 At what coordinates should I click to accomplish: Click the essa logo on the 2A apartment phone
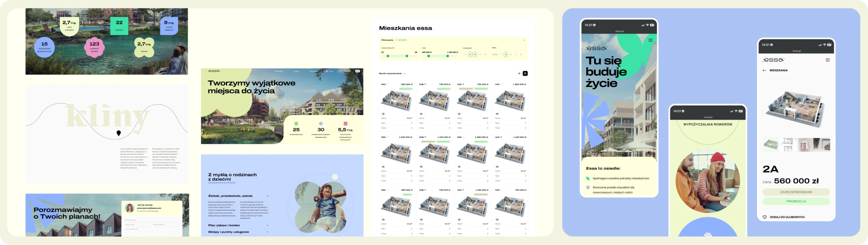773,60
